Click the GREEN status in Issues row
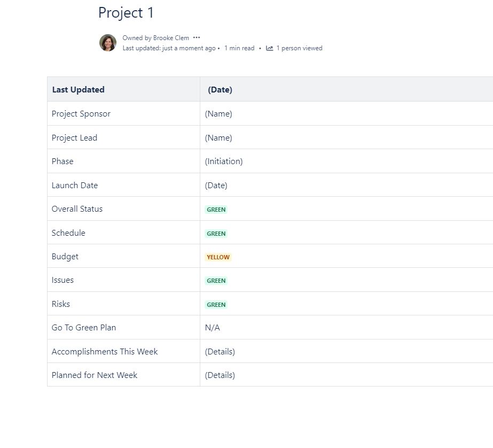The width and height of the screenshot is (493, 448). point(216,281)
